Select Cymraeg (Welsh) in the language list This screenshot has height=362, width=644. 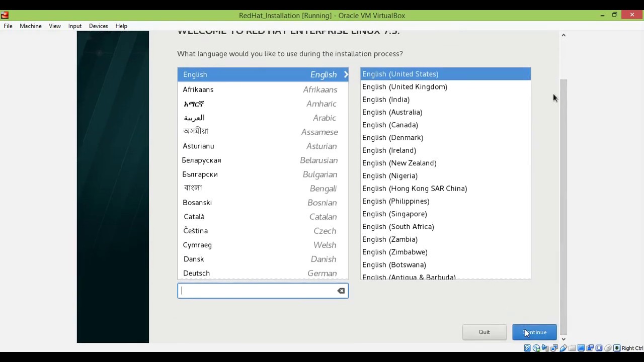263,245
